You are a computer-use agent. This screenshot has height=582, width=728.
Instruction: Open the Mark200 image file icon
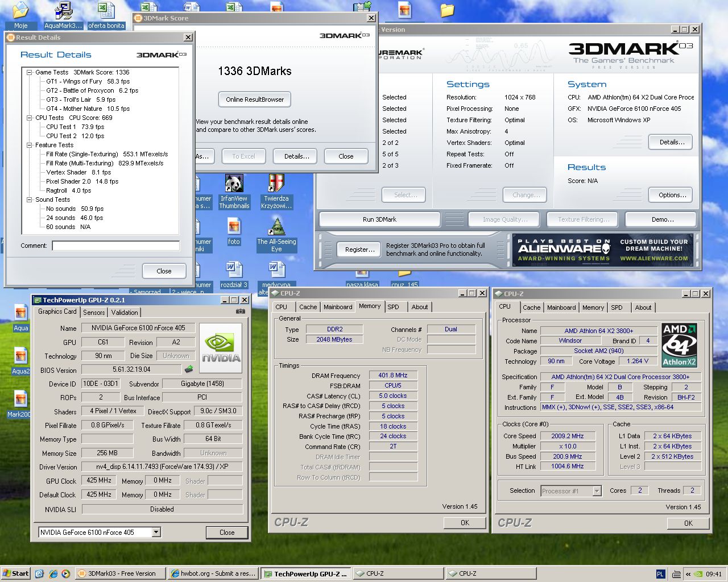[20, 405]
